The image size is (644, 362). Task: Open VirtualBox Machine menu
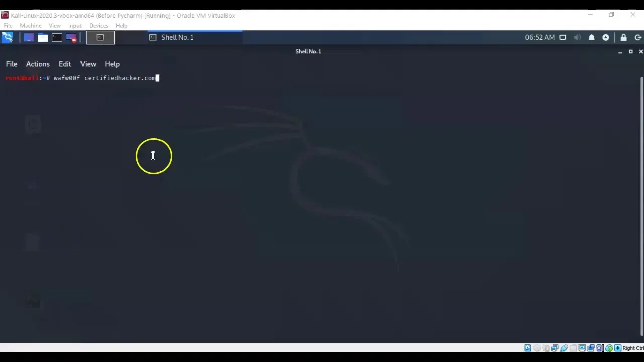click(31, 26)
